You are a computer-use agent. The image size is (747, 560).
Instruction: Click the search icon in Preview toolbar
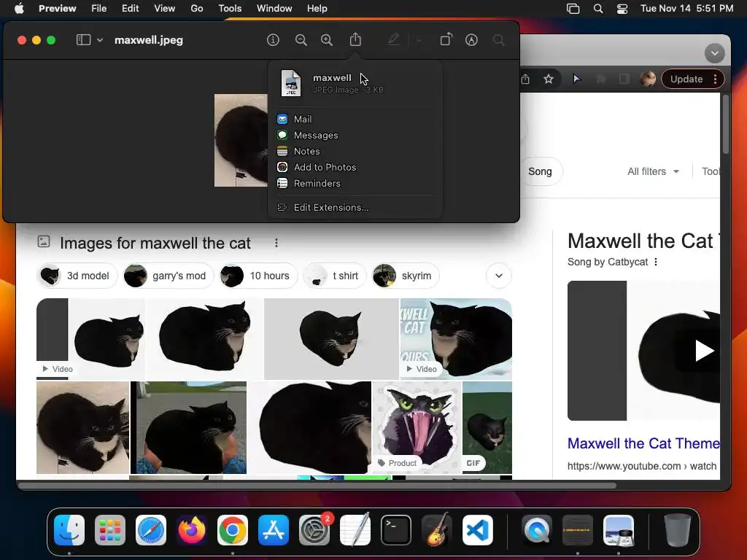tap(499, 40)
